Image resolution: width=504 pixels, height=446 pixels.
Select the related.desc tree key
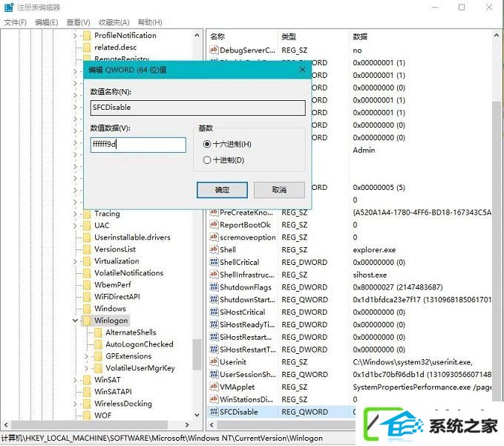[x=115, y=47]
